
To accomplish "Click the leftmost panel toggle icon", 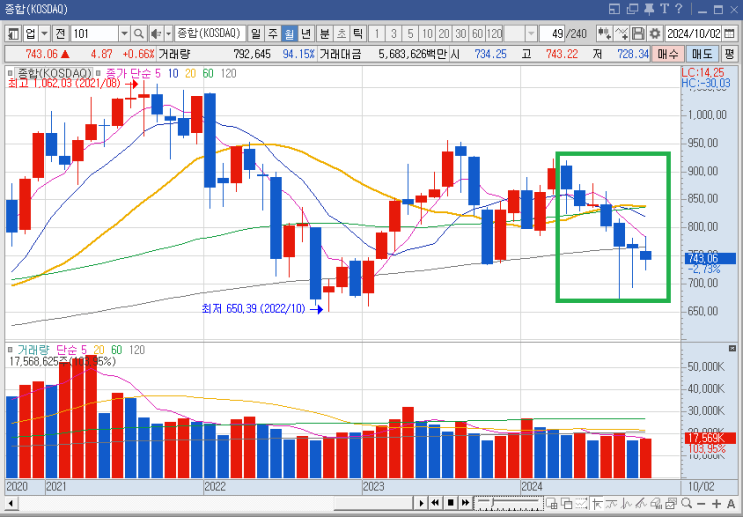I will coord(14,34).
